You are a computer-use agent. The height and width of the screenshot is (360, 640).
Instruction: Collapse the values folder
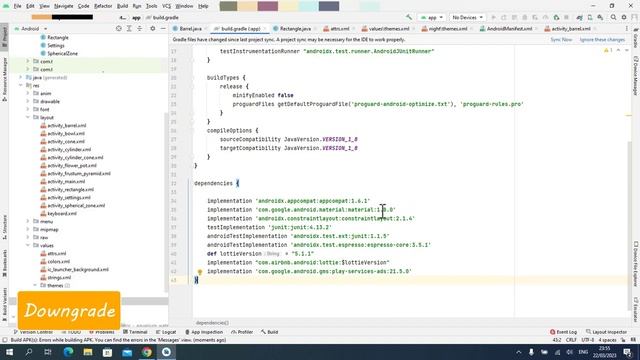28,245
